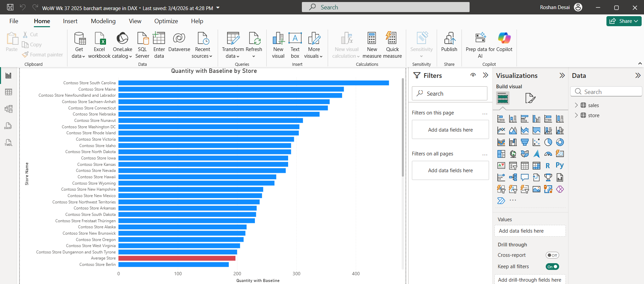Toggle Filters pane visibility eye icon
The image size is (644, 284).
[x=473, y=75]
